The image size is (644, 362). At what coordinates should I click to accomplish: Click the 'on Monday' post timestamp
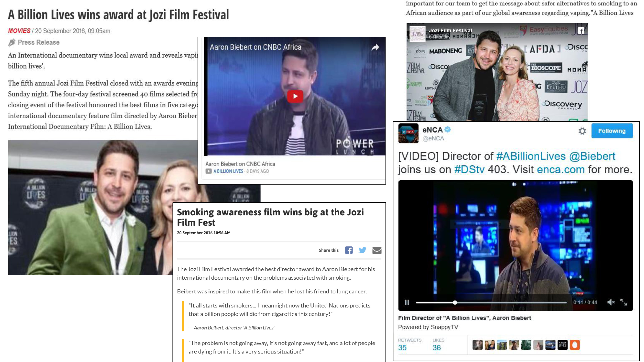(440, 37)
